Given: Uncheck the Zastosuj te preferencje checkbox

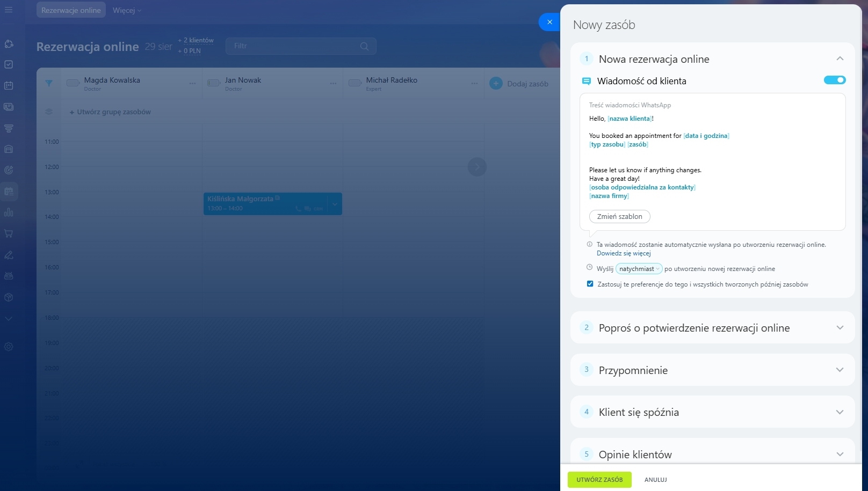Looking at the screenshot, I should tap(590, 284).
